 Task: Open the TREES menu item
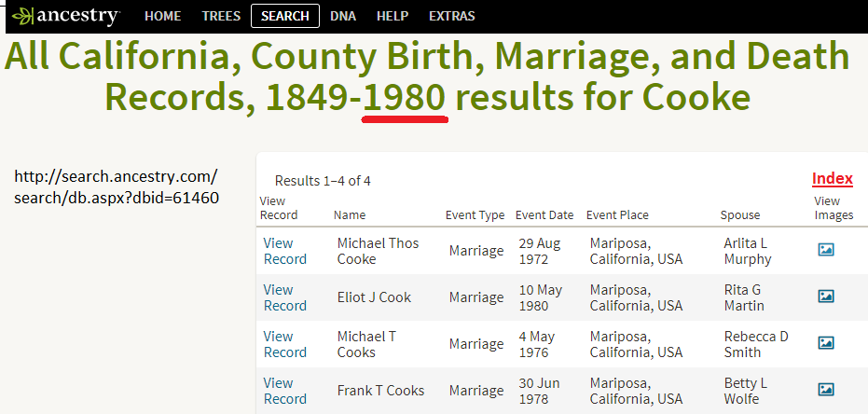tap(221, 16)
